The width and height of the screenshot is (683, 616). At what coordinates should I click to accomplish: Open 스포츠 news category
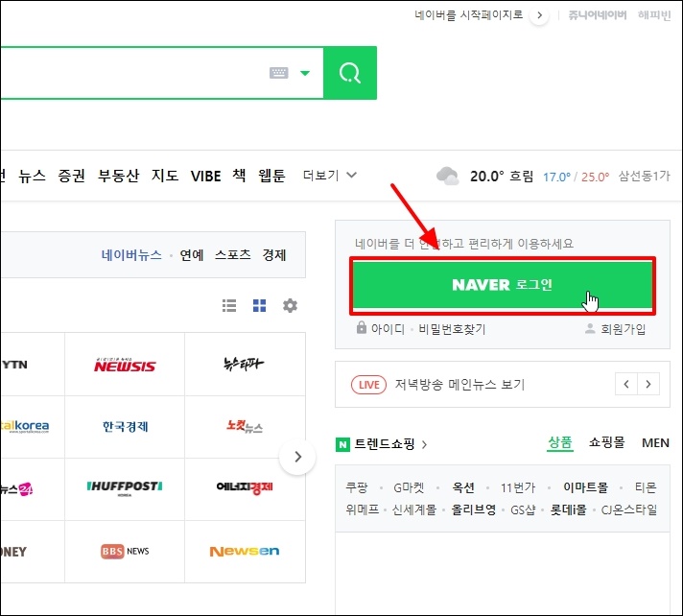(232, 255)
